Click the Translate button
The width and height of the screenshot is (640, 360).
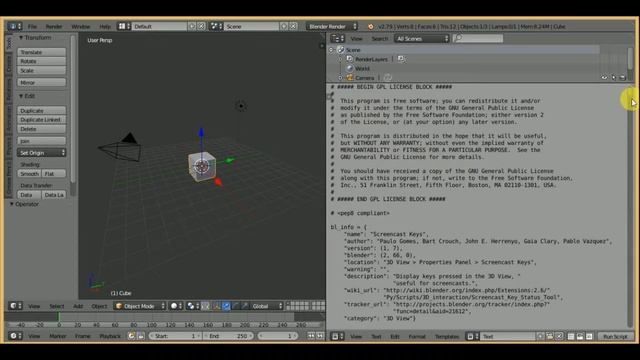point(42,52)
